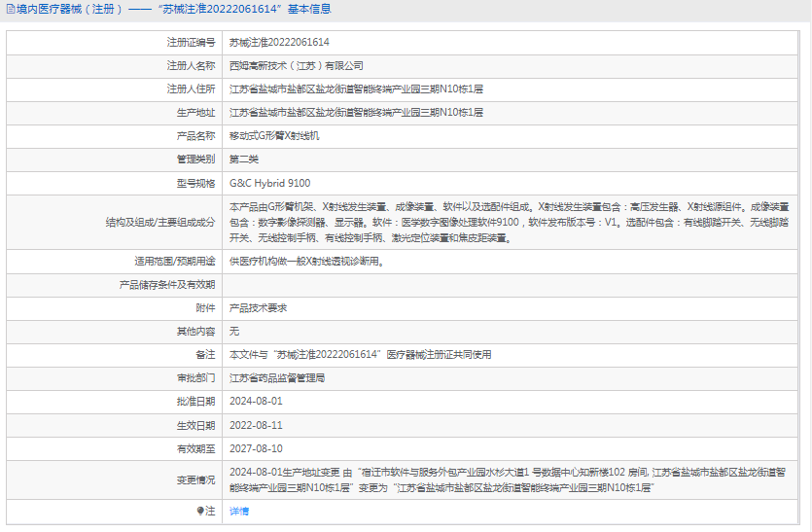
Task: Select registrant name 西姆高新技术（江苏）有限公司
Action: point(297,66)
